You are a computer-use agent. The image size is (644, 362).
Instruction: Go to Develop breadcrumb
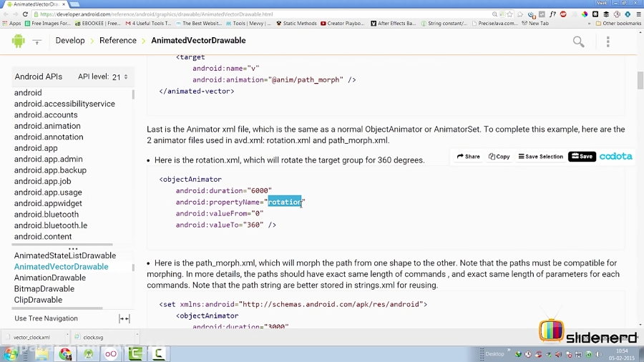click(70, 41)
